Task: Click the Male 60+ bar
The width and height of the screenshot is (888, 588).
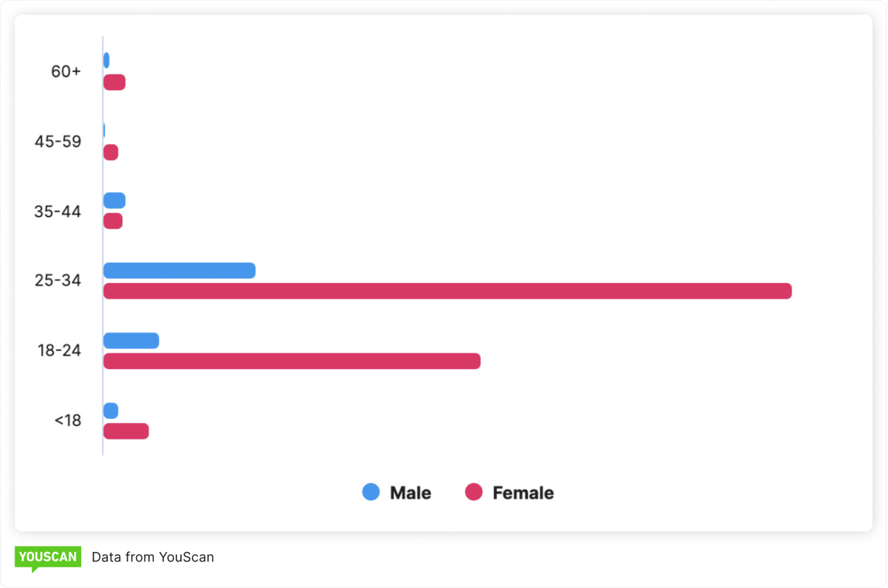Action: tap(106, 60)
